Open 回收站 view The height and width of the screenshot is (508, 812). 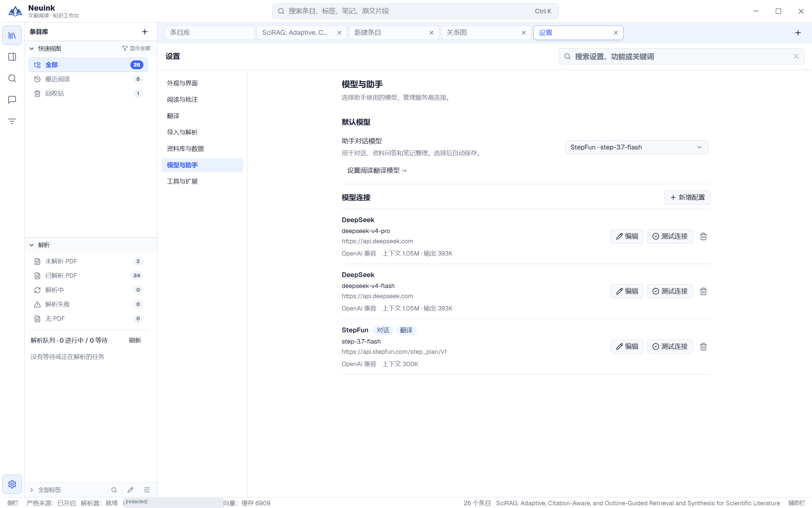[88, 93]
